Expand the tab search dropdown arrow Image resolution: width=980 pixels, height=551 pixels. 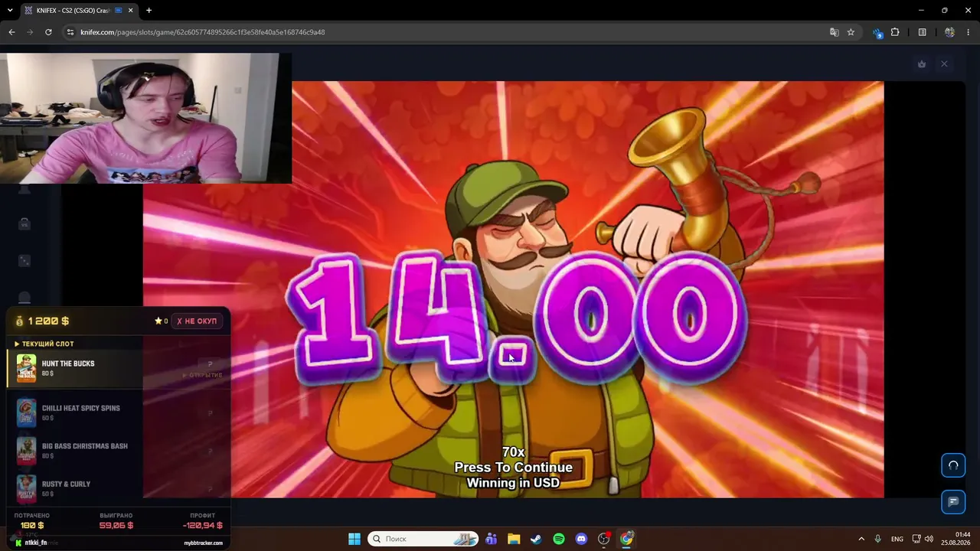[11, 11]
